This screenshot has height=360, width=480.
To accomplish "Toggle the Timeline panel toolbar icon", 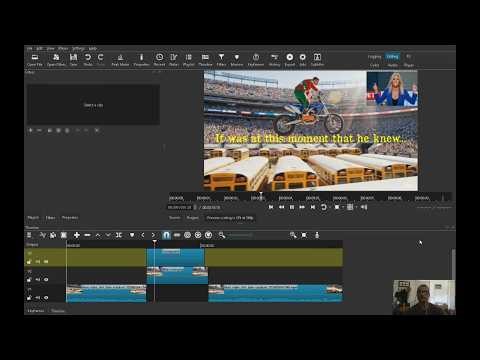I will pos(205,60).
